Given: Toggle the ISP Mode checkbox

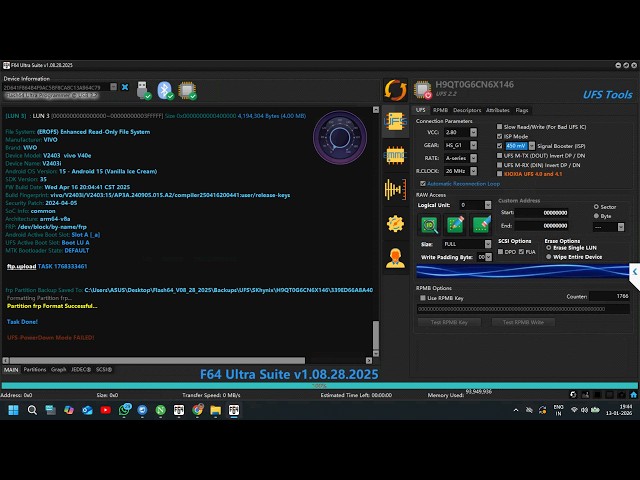Looking at the screenshot, I should pos(499,136).
